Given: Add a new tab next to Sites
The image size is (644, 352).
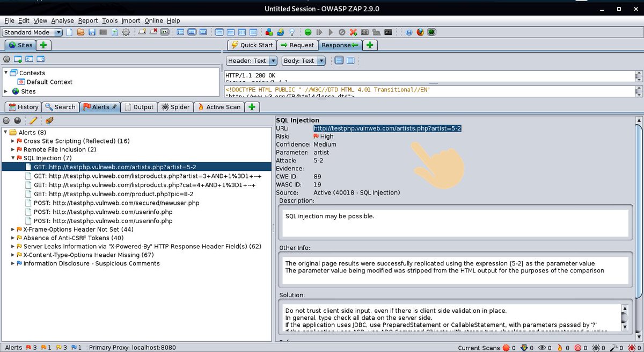Looking at the screenshot, I should [x=43, y=45].
